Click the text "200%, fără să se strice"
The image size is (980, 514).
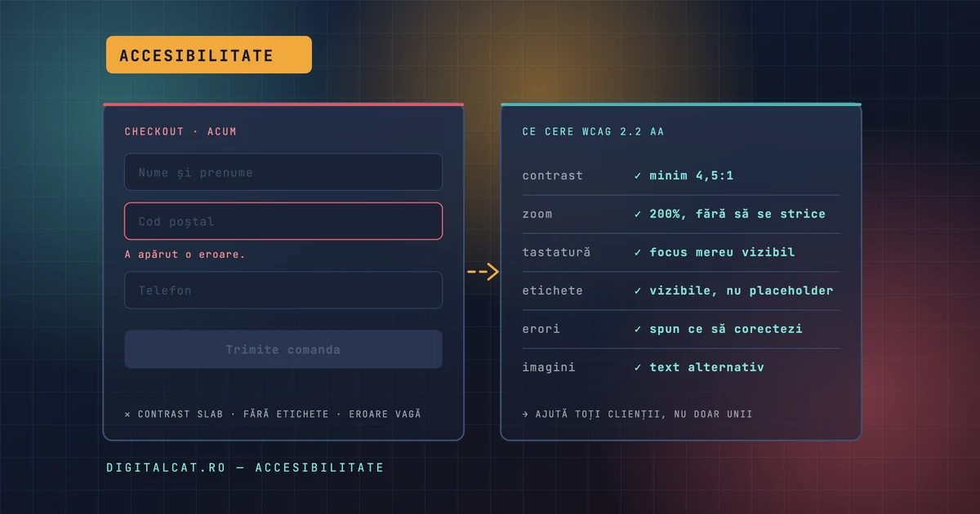coord(737,214)
